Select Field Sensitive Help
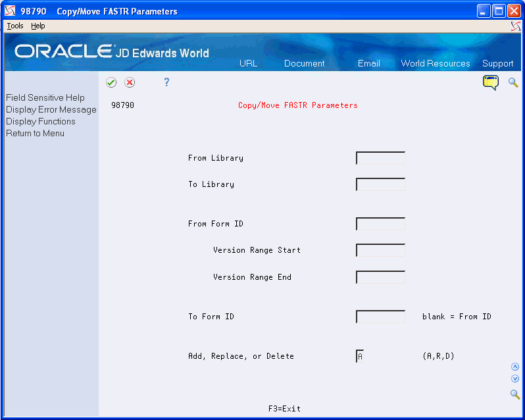Screen dimensions: 525x420 (x=45, y=97)
